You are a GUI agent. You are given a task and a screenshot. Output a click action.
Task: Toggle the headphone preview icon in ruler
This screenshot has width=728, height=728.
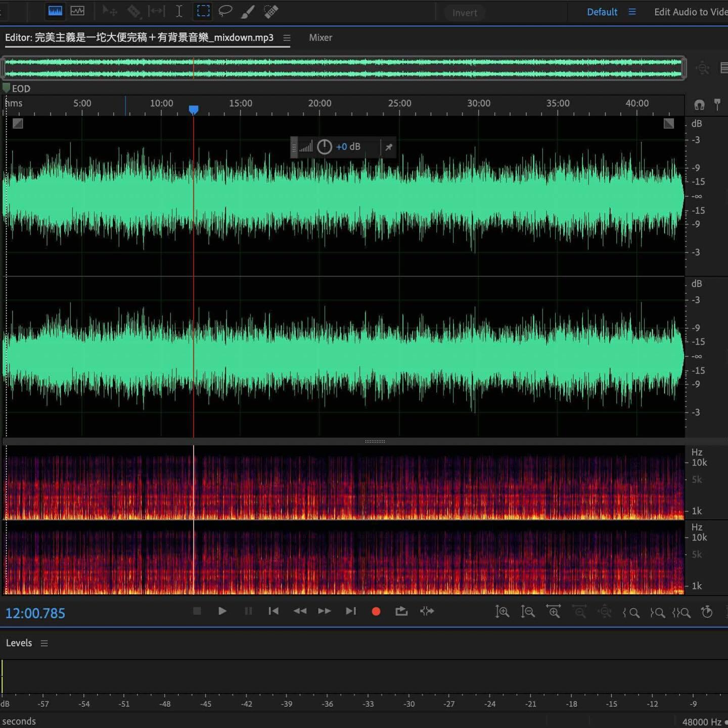pyautogui.click(x=699, y=105)
